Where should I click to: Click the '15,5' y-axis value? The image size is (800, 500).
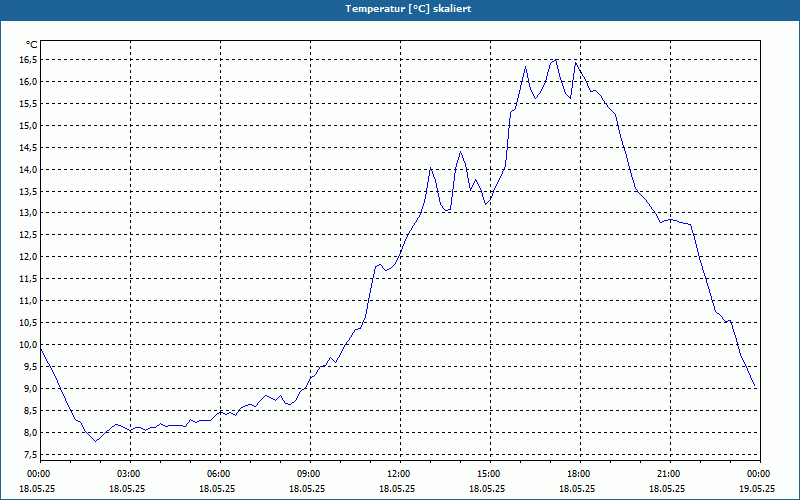coord(30,104)
